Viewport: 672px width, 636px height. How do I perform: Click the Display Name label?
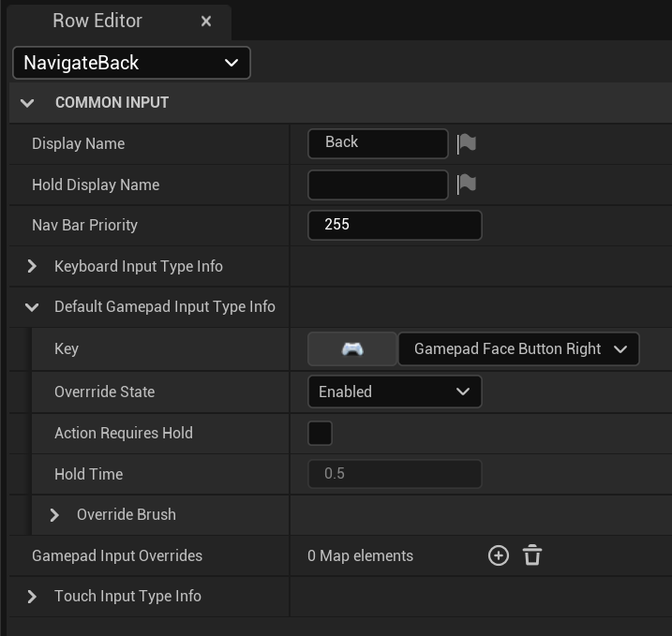click(x=79, y=144)
